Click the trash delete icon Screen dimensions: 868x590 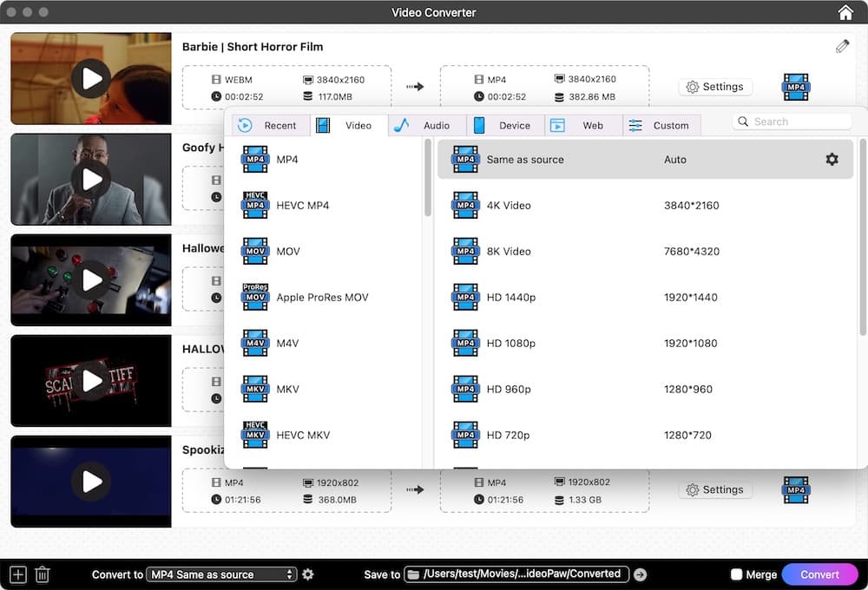pyautogui.click(x=42, y=574)
